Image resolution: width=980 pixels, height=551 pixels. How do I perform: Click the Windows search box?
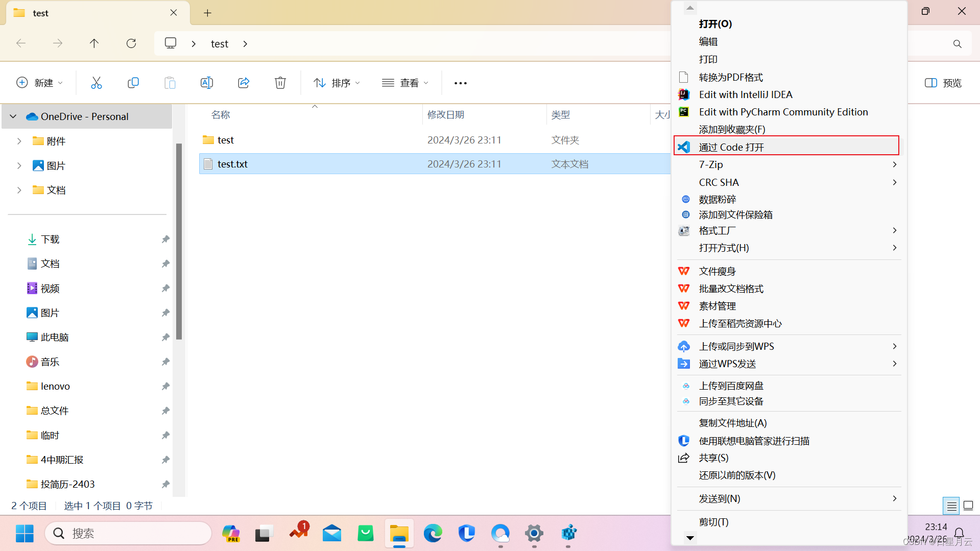tap(128, 533)
